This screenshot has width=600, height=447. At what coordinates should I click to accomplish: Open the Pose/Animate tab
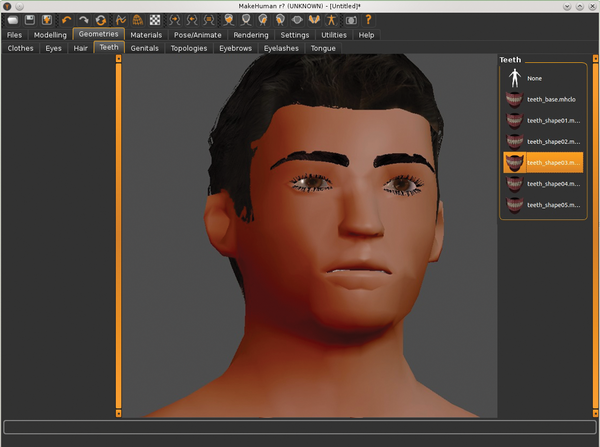click(198, 35)
